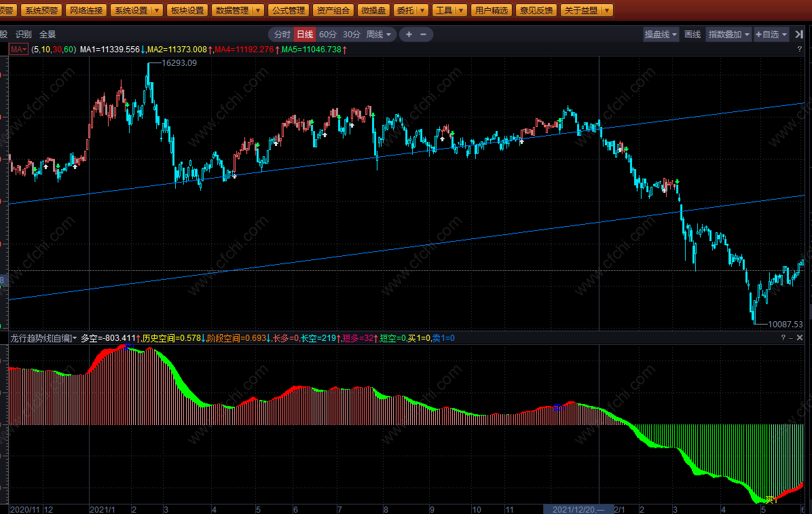
Task: Click the 2021/12/20 date marker
Action: pyautogui.click(x=578, y=509)
